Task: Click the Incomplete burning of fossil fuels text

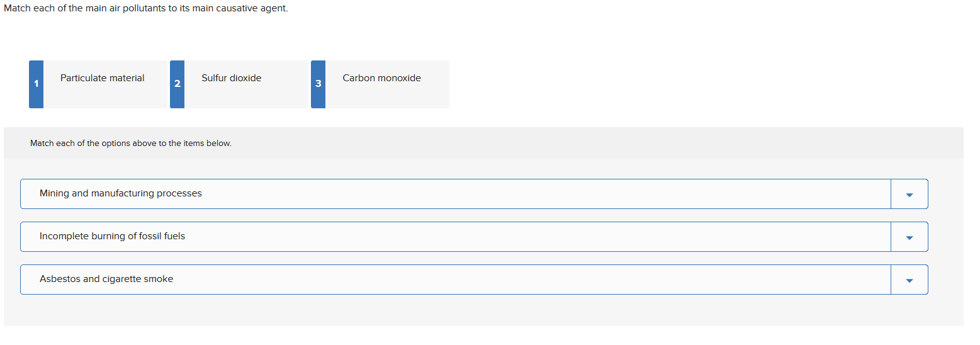Action: click(x=113, y=236)
